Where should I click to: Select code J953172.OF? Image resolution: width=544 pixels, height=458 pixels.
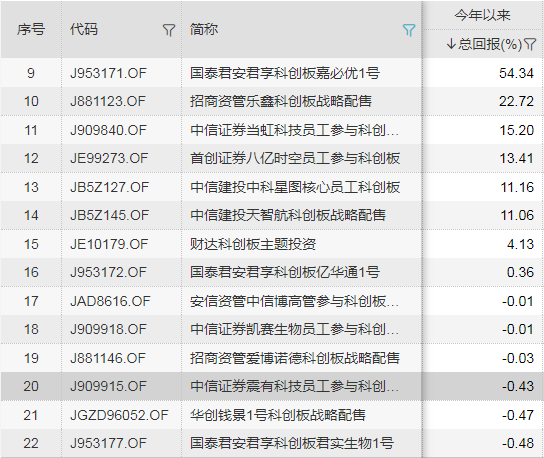(x=108, y=272)
